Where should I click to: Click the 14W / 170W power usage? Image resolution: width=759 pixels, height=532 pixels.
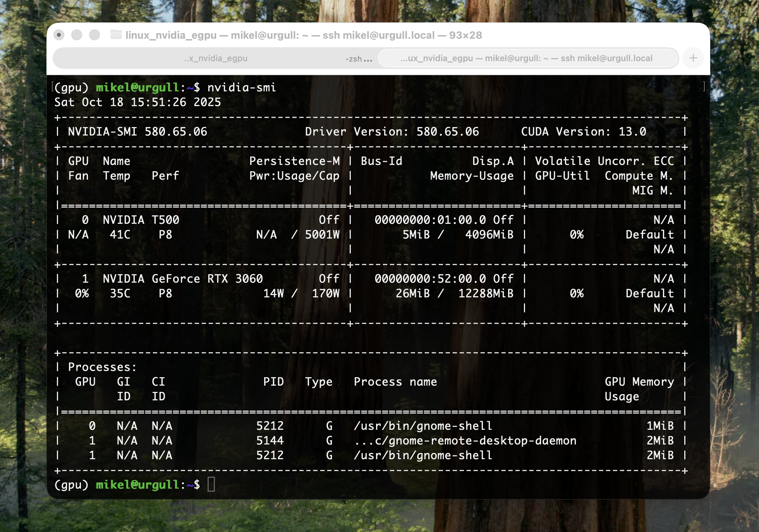click(301, 293)
